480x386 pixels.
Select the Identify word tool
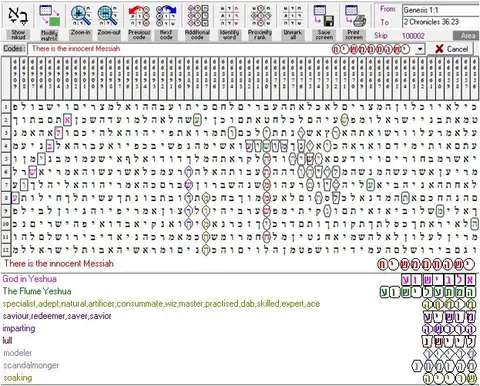[229, 16]
